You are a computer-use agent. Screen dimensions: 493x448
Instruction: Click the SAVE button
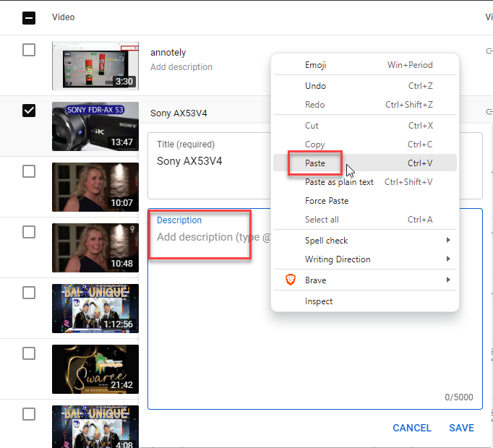point(461,428)
